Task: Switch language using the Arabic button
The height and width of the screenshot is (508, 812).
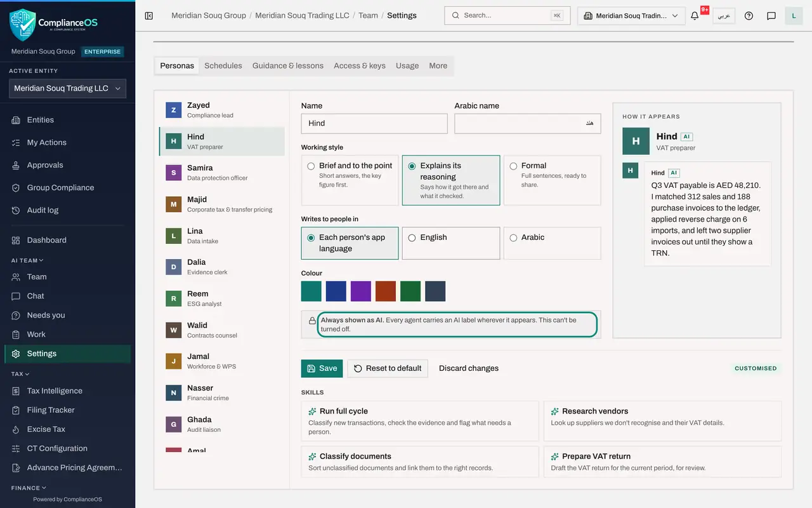Action: point(723,16)
